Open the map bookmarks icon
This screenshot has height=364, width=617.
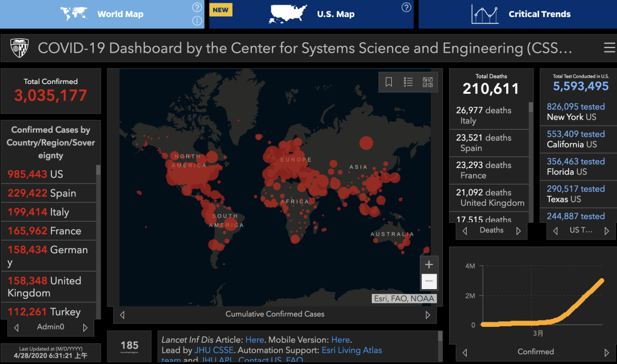click(x=389, y=82)
